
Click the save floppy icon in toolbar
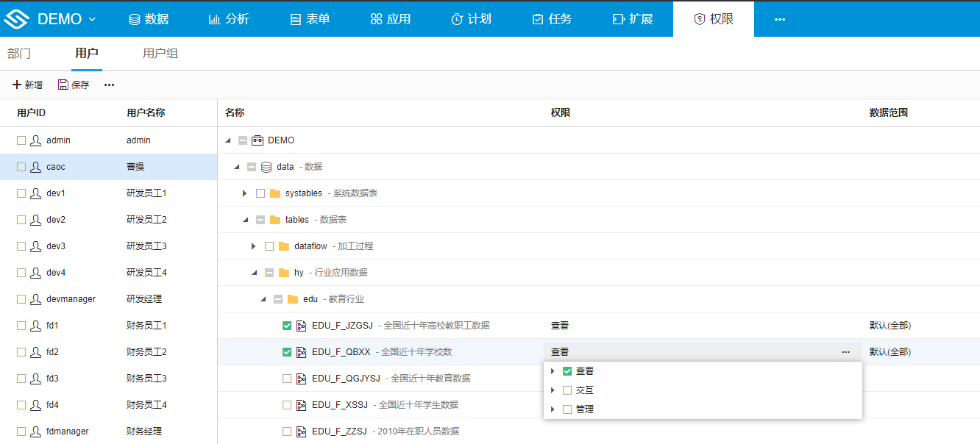tap(62, 85)
